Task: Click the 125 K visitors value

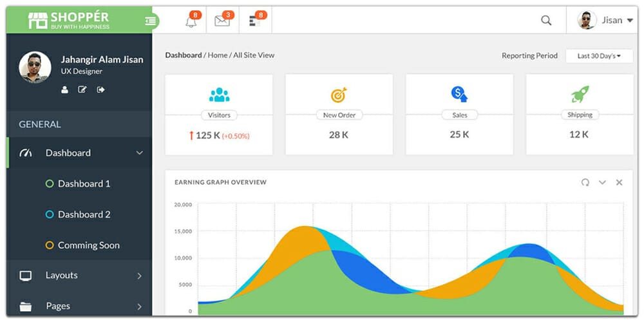Action: 208,135
